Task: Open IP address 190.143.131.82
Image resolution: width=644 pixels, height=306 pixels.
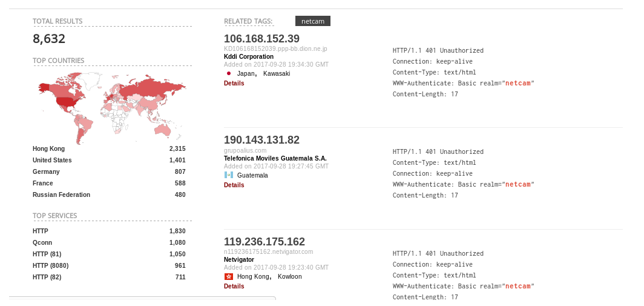Action: tap(261, 140)
